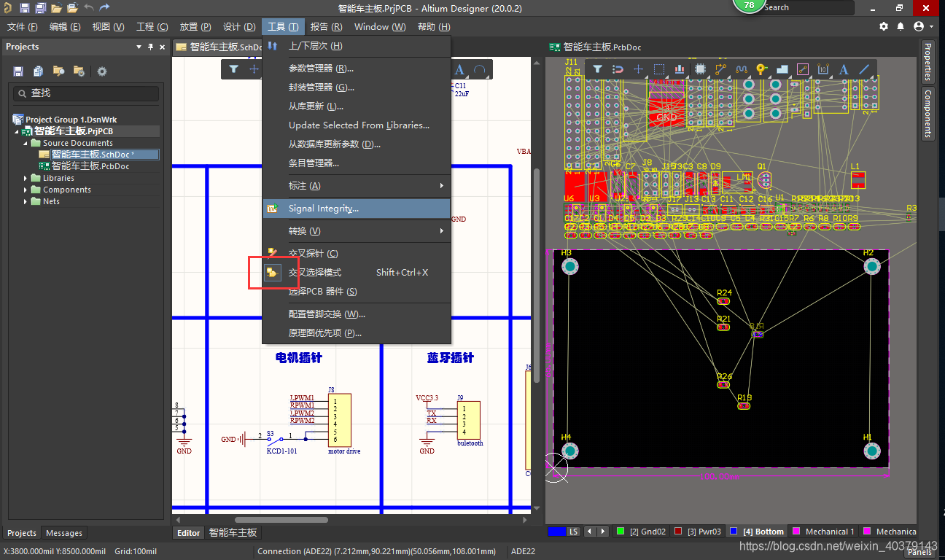
Task: Open the 转换 (V) submenu
Action: 357,231
